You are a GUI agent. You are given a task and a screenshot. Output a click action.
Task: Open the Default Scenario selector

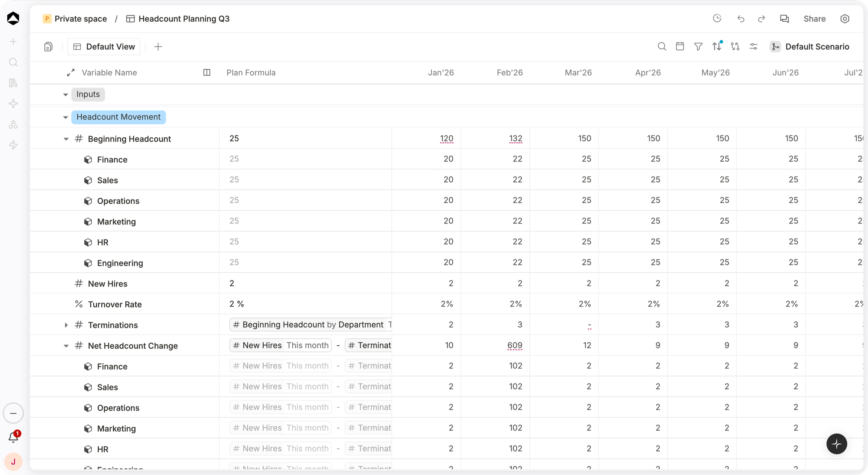(809, 46)
